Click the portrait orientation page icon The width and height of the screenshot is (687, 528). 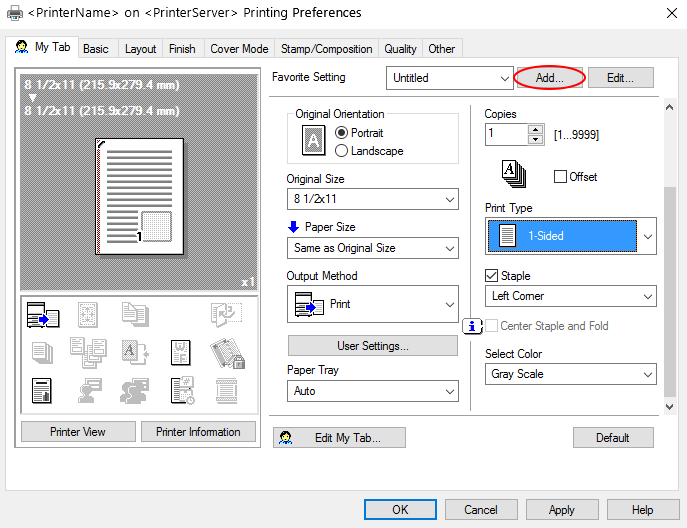313,140
